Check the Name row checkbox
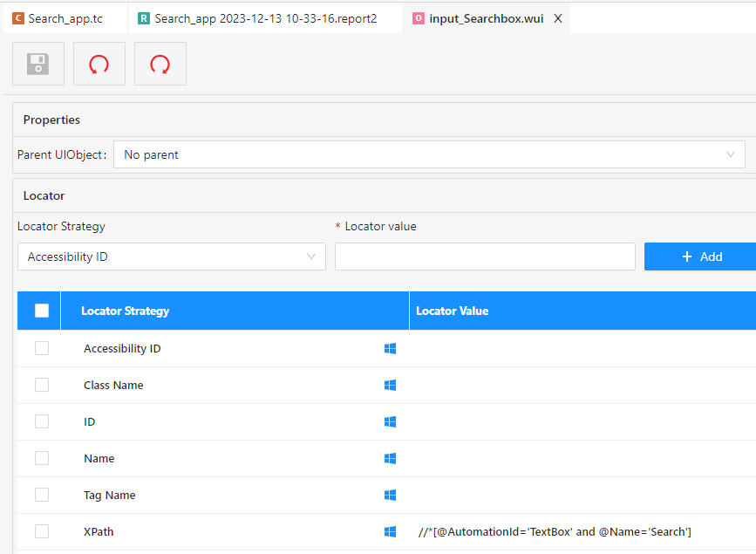The image size is (756, 554). coord(42,458)
